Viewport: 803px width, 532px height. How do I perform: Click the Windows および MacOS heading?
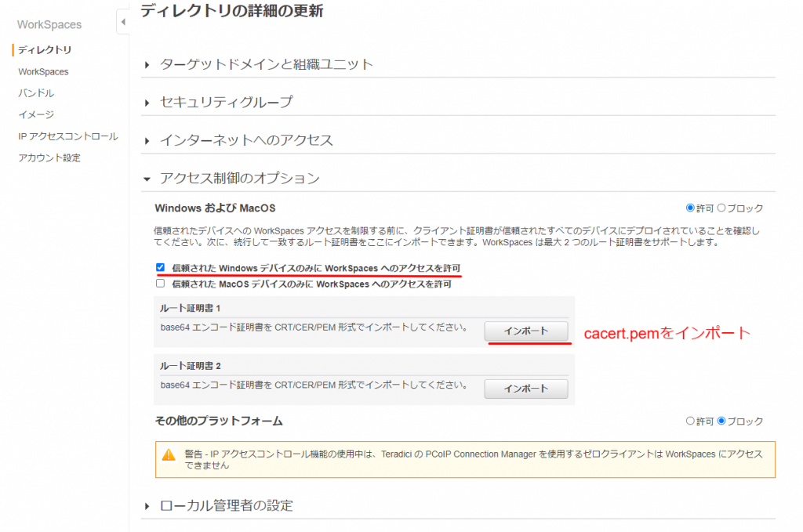(215, 208)
